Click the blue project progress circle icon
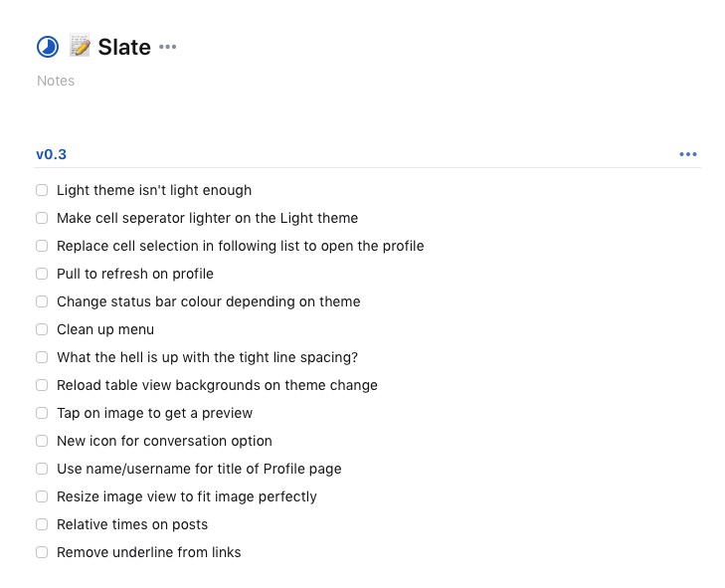 pos(48,47)
